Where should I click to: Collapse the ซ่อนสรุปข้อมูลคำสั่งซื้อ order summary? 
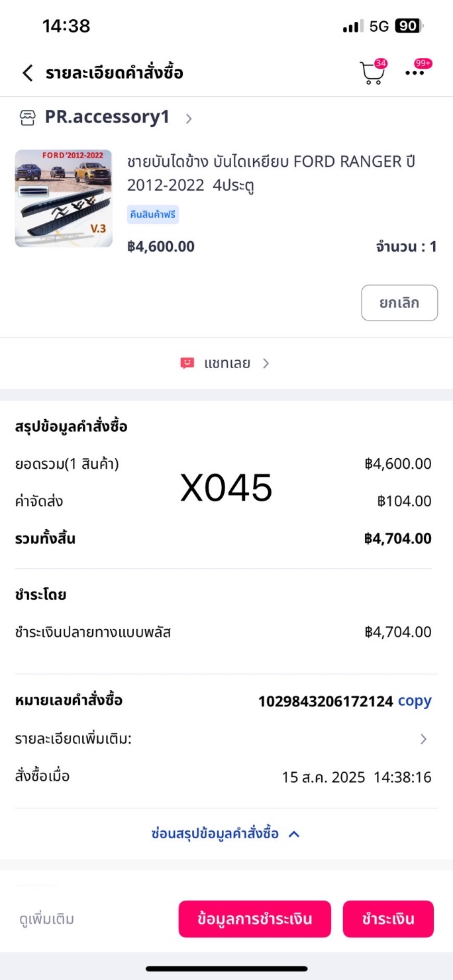click(x=226, y=834)
